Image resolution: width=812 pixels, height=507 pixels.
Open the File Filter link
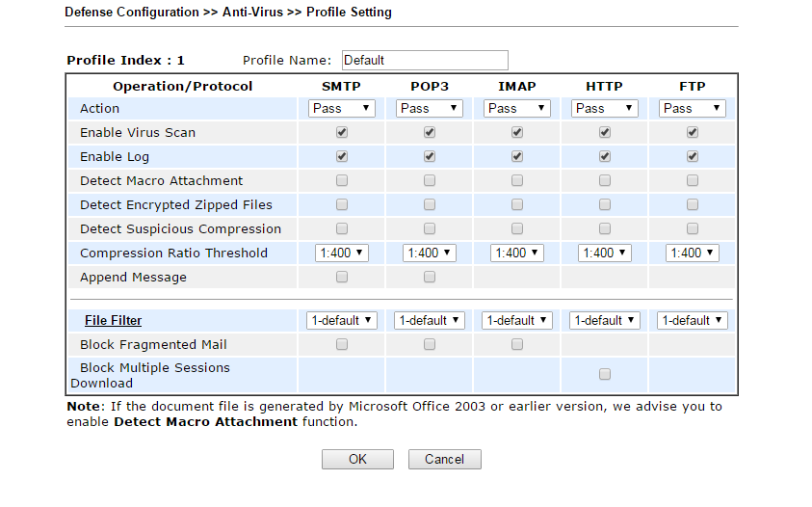click(x=113, y=320)
